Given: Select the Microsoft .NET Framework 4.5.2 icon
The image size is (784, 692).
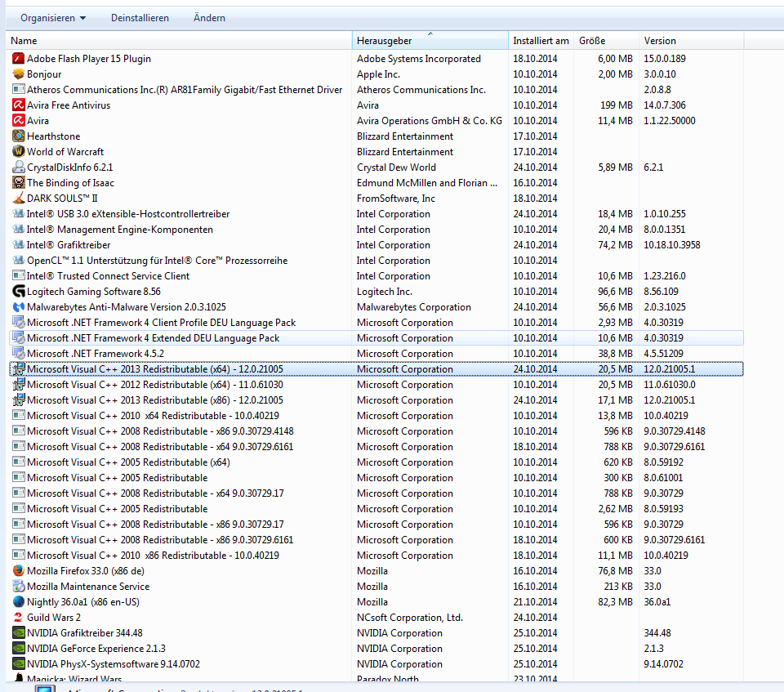Looking at the screenshot, I should click(19, 353).
